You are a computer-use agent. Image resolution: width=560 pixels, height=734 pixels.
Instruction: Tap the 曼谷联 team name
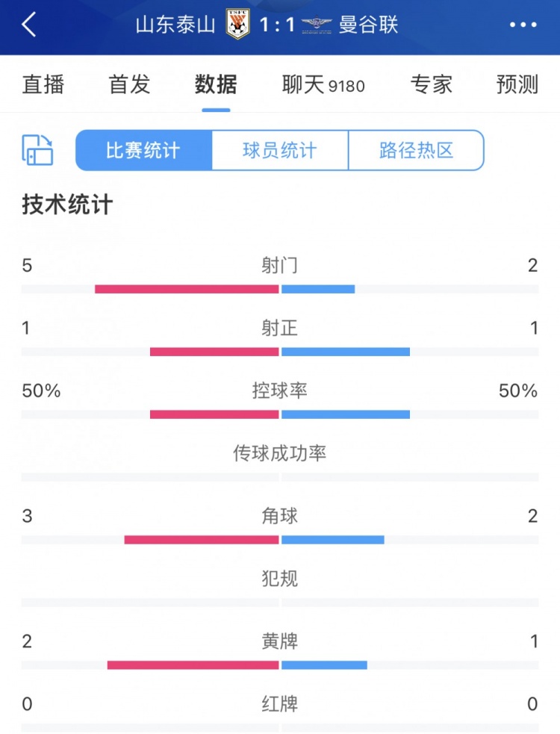point(368,25)
